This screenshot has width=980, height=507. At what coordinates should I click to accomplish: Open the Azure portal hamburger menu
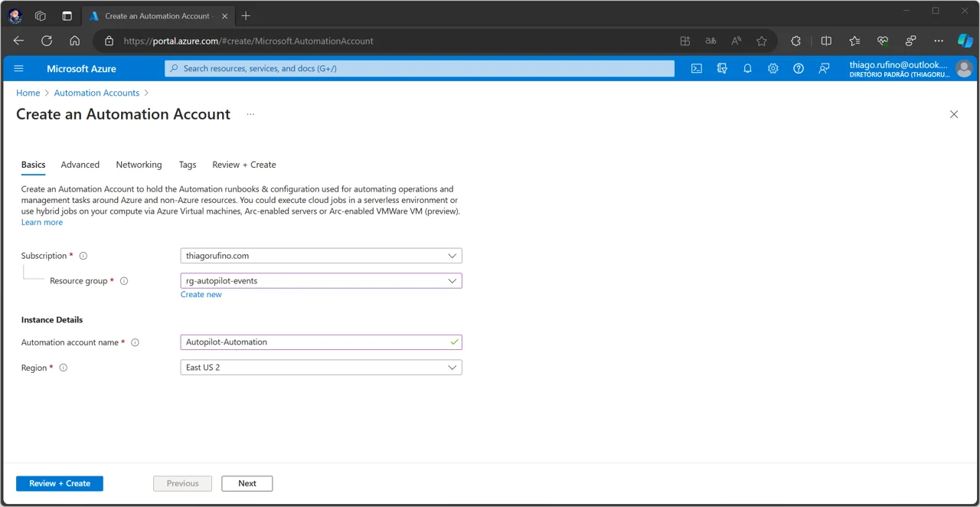19,68
